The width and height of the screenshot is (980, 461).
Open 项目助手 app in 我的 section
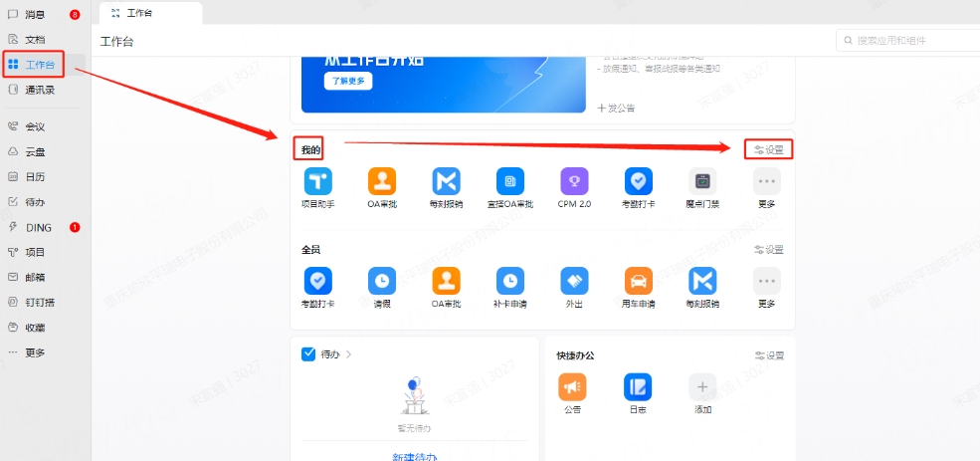317,181
